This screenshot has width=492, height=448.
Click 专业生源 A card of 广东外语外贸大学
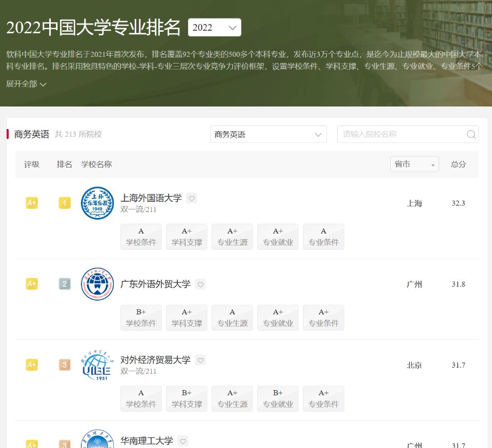point(232,318)
